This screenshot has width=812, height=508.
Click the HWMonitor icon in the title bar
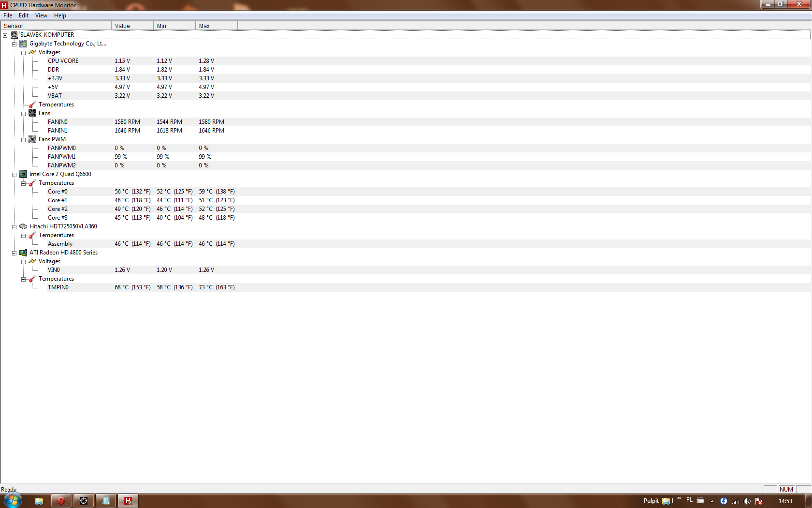pyautogui.click(x=4, y=5)
